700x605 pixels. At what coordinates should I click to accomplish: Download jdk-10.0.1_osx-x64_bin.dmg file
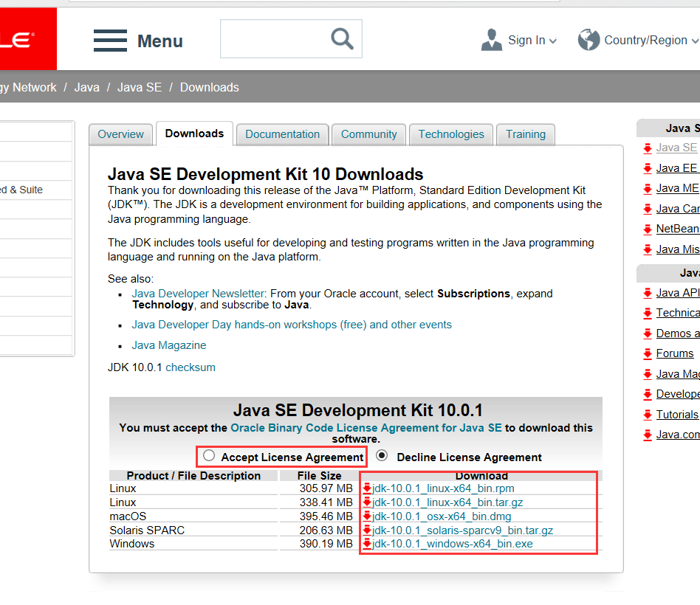point(442,516)
